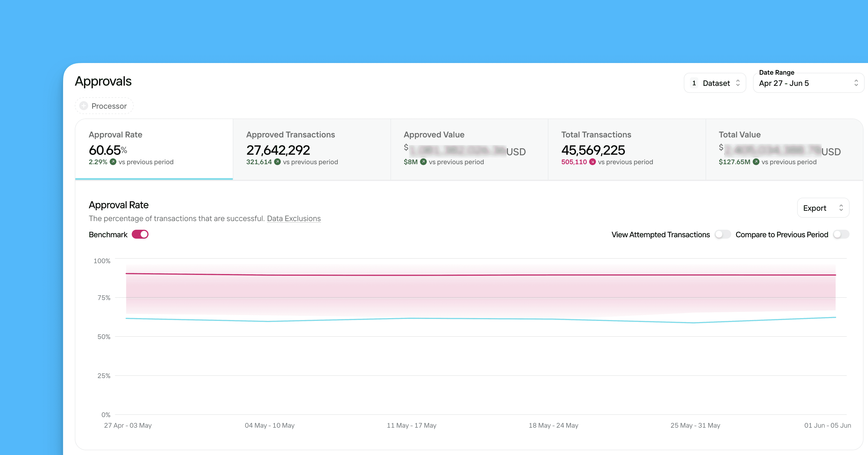Add a Processor filter via plus icon
868x455 pixels.
click(x=83, y=106)
